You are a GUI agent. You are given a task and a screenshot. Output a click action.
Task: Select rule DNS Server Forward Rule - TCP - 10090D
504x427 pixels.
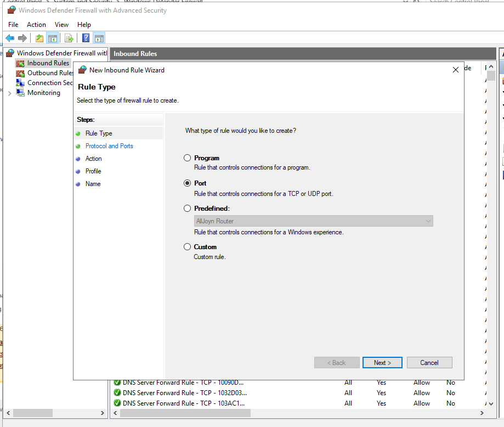point(183,383)
